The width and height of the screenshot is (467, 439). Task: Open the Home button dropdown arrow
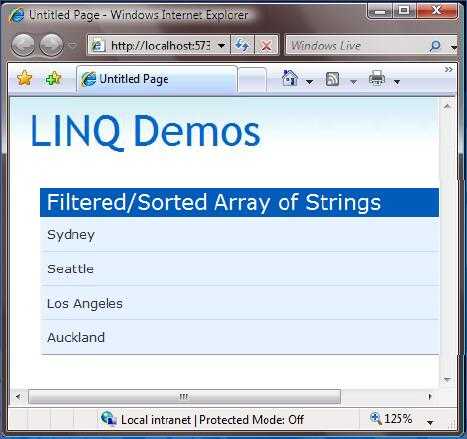309,81
